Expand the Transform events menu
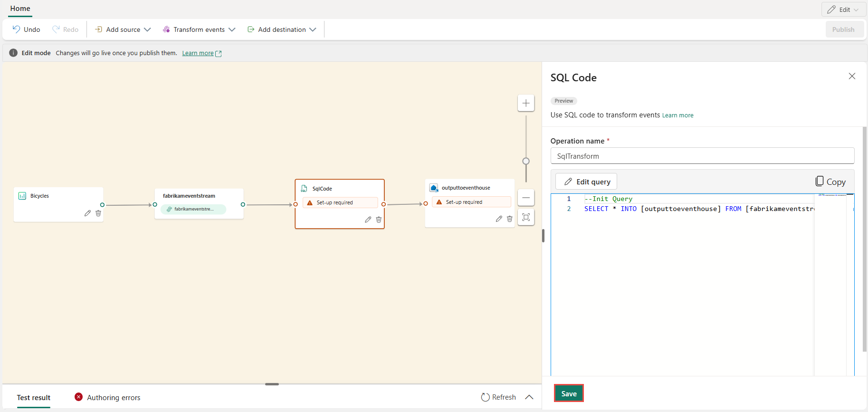Screen dimensions: 868x412 (199, 29)
